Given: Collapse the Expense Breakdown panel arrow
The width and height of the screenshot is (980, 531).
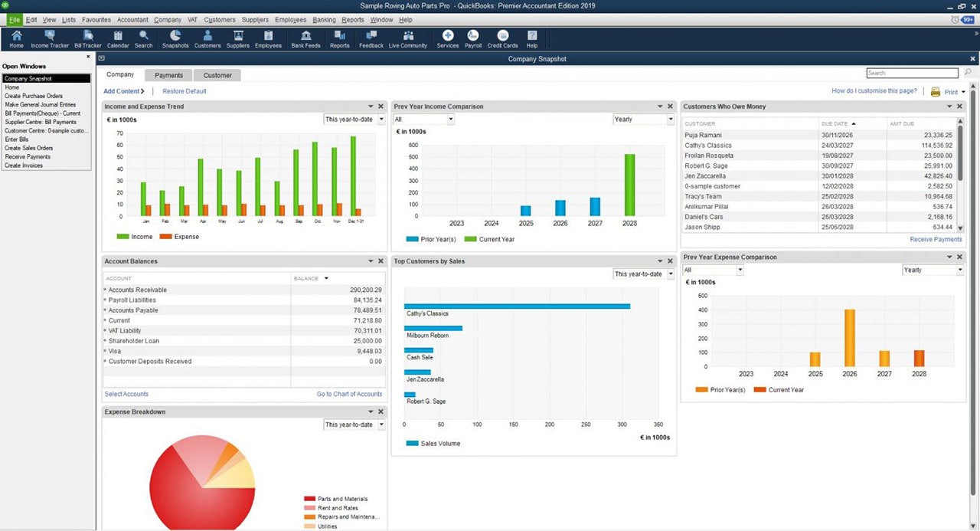Looking at the screenshot, I should coord(371,412).
